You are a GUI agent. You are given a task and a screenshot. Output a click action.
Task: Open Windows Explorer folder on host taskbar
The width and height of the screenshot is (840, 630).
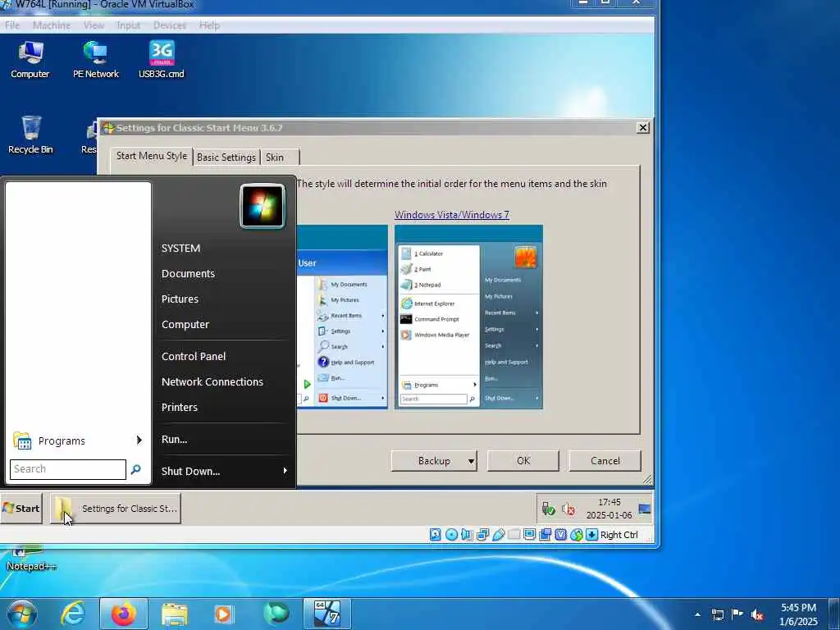(x=174, y=614)
